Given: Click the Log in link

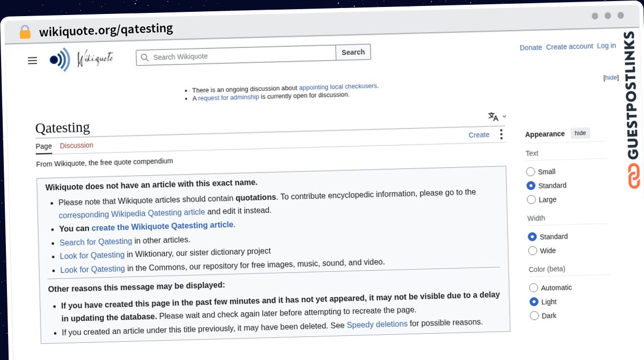Looking at the screenshot, I should pos(606,46).
